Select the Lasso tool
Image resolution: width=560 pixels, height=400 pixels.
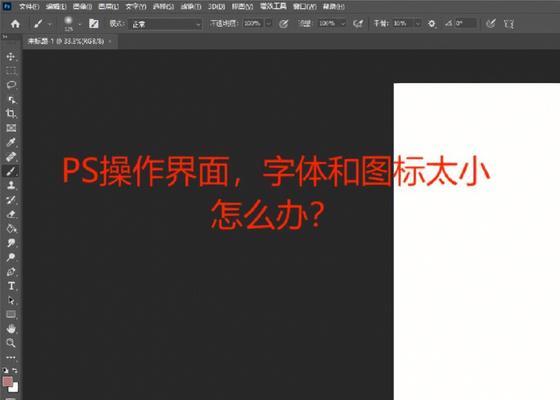coord(11,85)
